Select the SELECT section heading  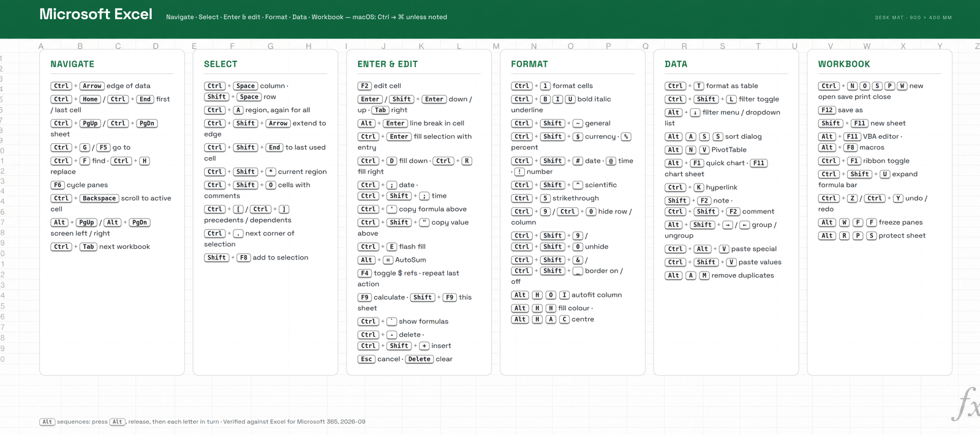(221, 64)
